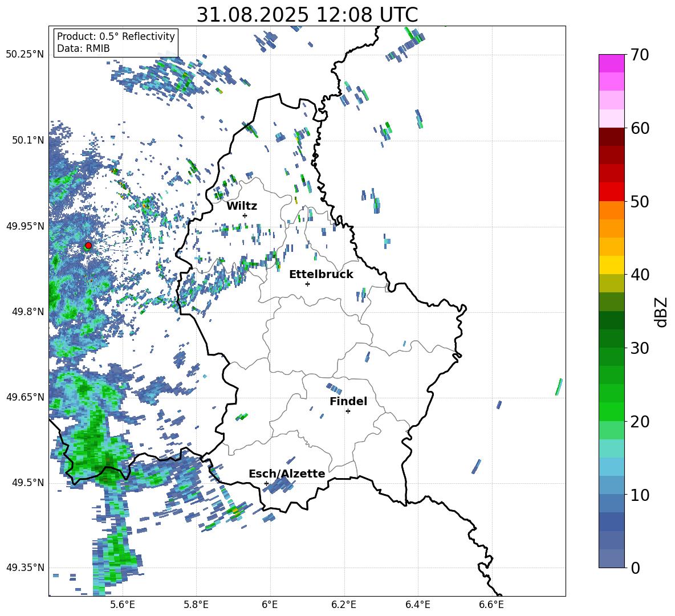675x616 pixels.
Task: Click the Ettelbruck station cross marker
Action: click(x=307, y=284)
